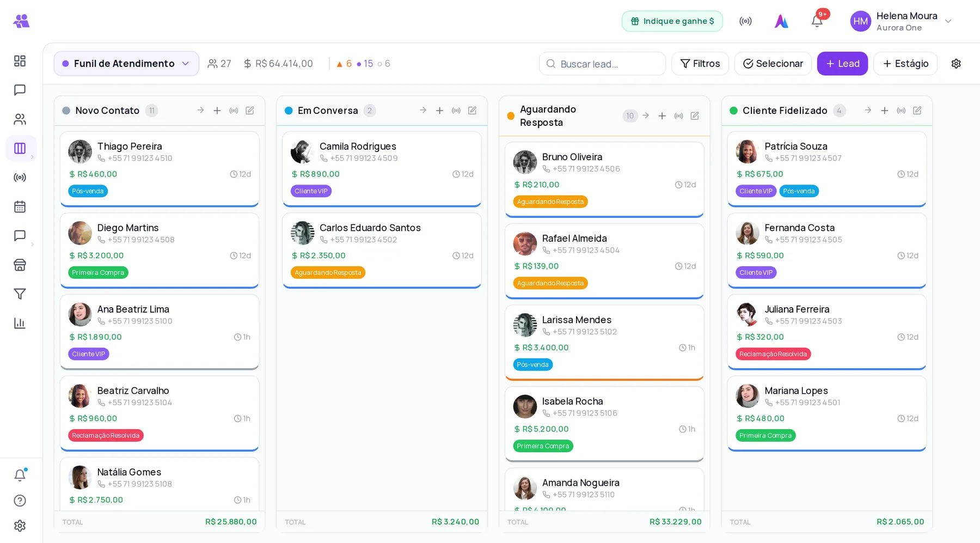Focus the Buscar lead search field
This screenshot has width=980, height=543.
(x=602, y=64)
